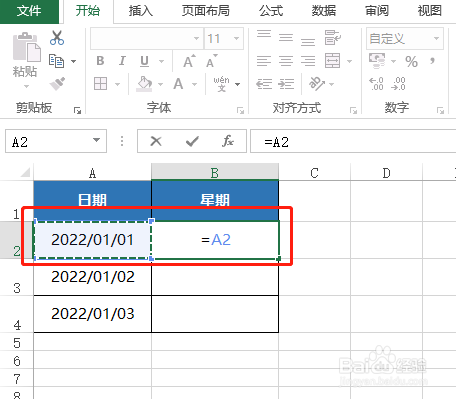This screenshot has width=456, height=399.
Task: Increase indent
Action: [286, 84]
